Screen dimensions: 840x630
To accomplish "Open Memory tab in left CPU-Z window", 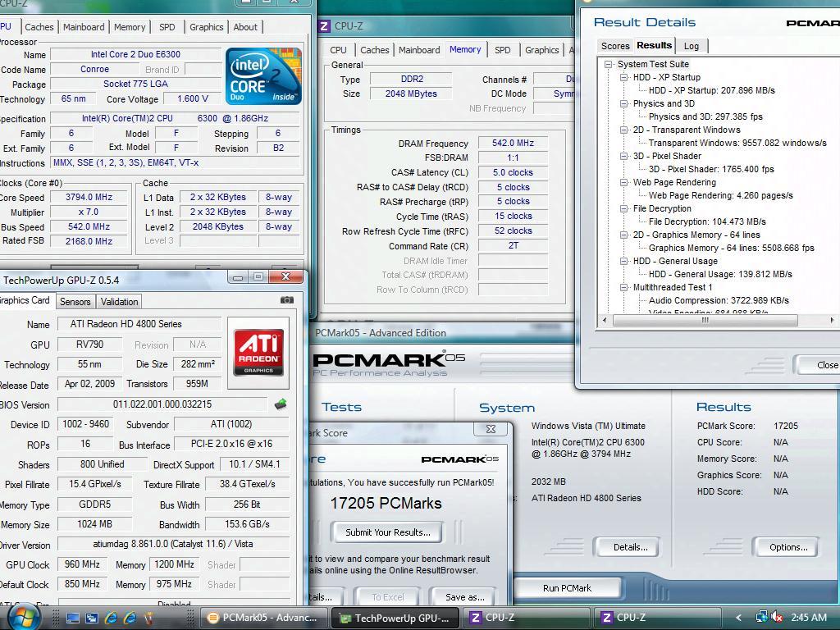I will 130,27.
